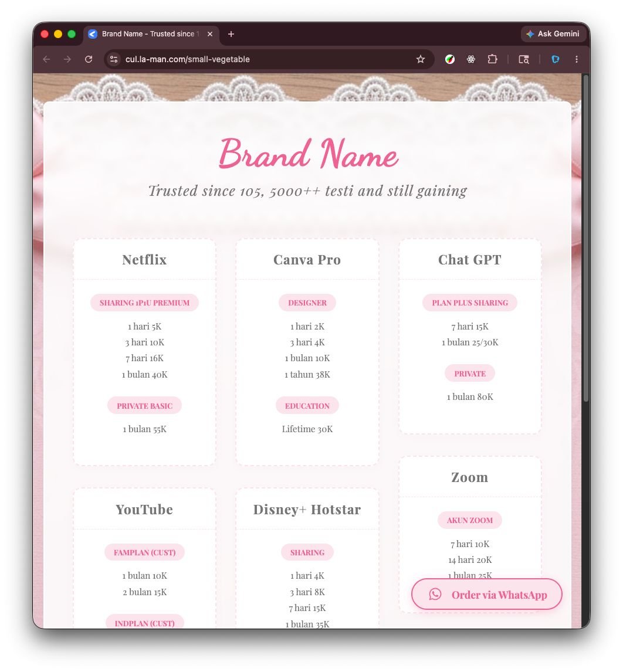Image resolution: width=623 pixels, height=672 pixels.
Task: Click YouTube 1 bulan 10K price
Action: pos(144,576)
